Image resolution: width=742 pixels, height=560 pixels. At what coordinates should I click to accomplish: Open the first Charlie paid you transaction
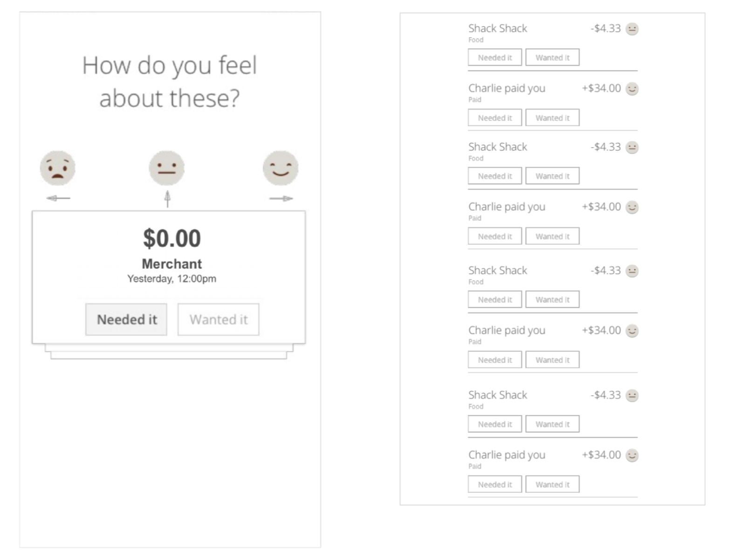pyautogui.click(x=507, y=88)
